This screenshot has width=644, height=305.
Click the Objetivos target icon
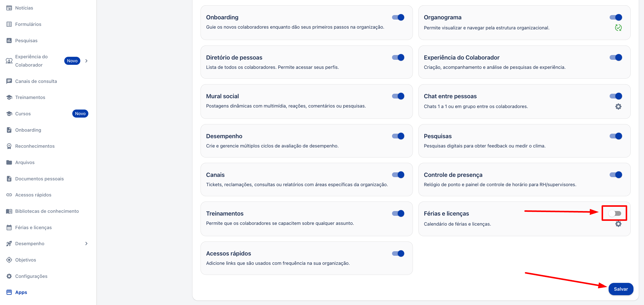pos(9,260)
